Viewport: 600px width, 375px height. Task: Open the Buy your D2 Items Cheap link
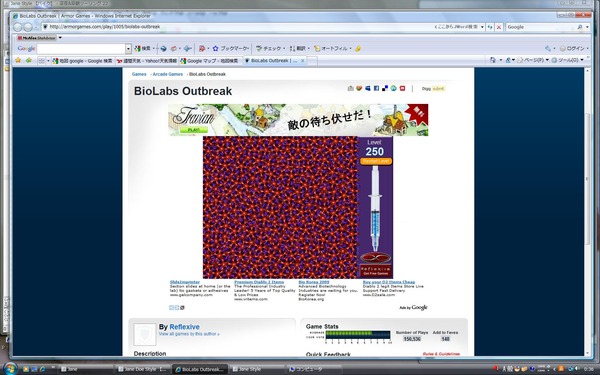[389, 282]
